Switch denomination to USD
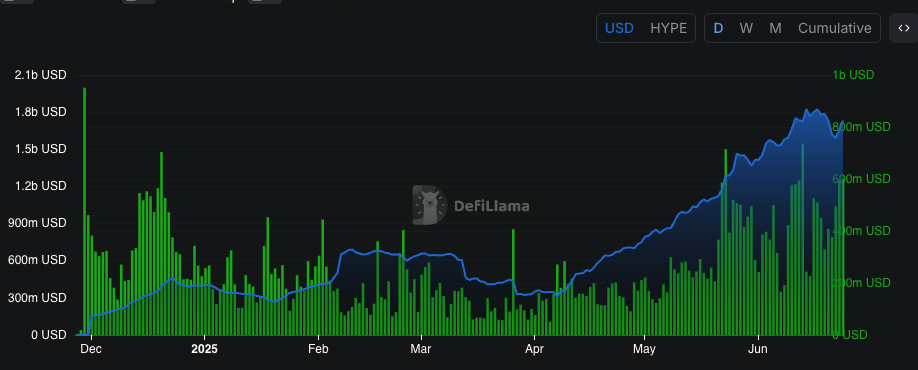918x370 pixels. 619,28
